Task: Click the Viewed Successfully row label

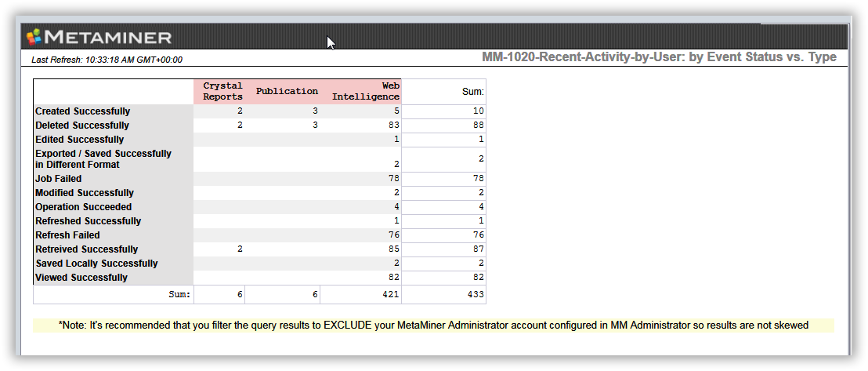Action: click(81, 278)
